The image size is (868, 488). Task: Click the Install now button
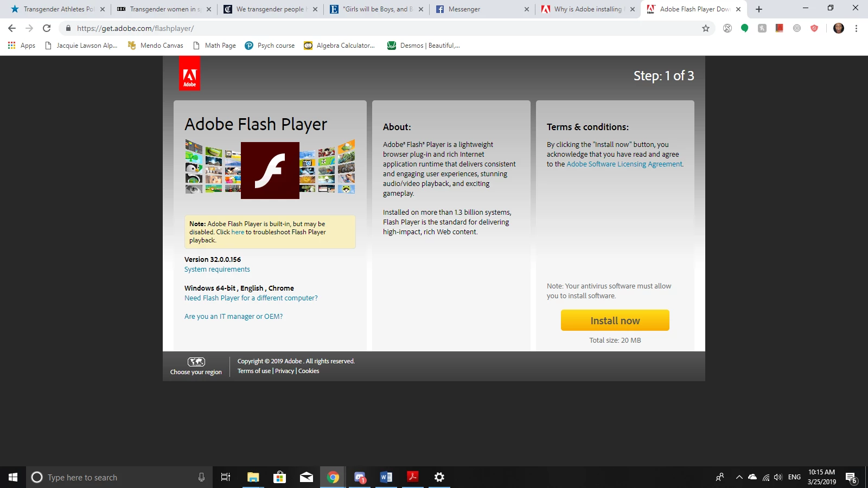pyautogui.click(x=615, y=320)
